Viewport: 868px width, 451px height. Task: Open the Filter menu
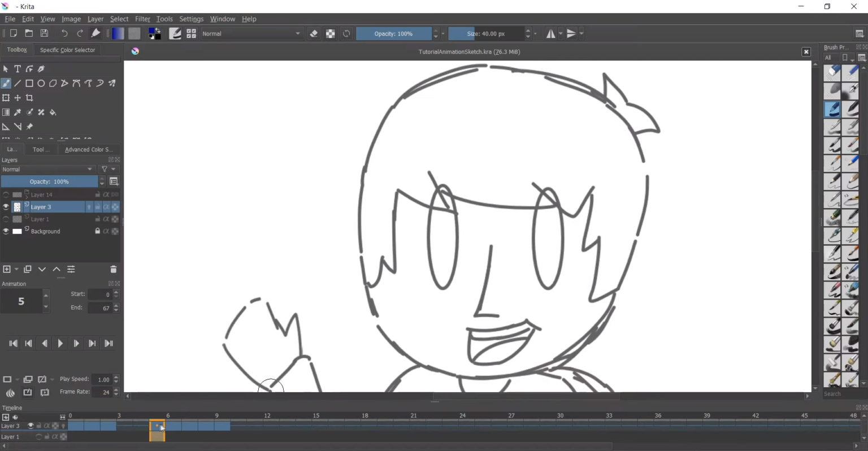[x=142, y=19]
